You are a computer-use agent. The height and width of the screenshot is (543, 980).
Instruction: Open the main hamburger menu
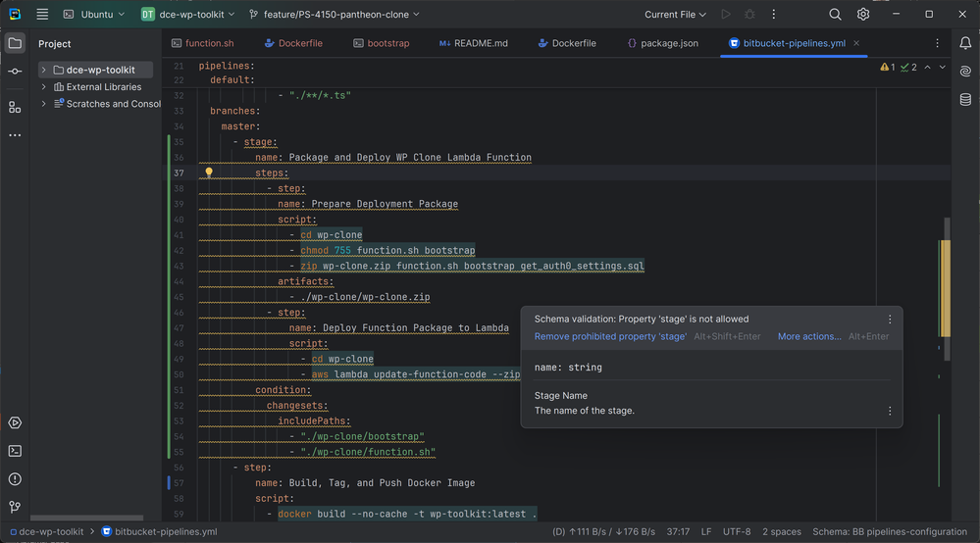42,15
